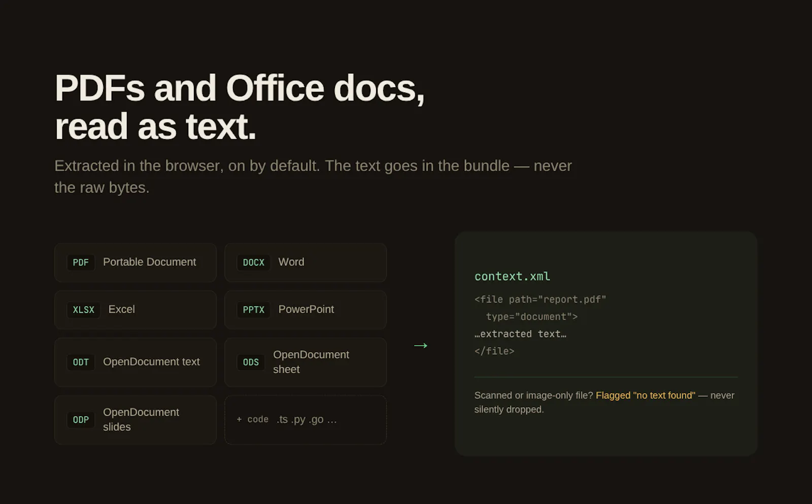This screenshot has width=812, height=504.
Task: Click the ODP format badge
Action: [81, 420]
